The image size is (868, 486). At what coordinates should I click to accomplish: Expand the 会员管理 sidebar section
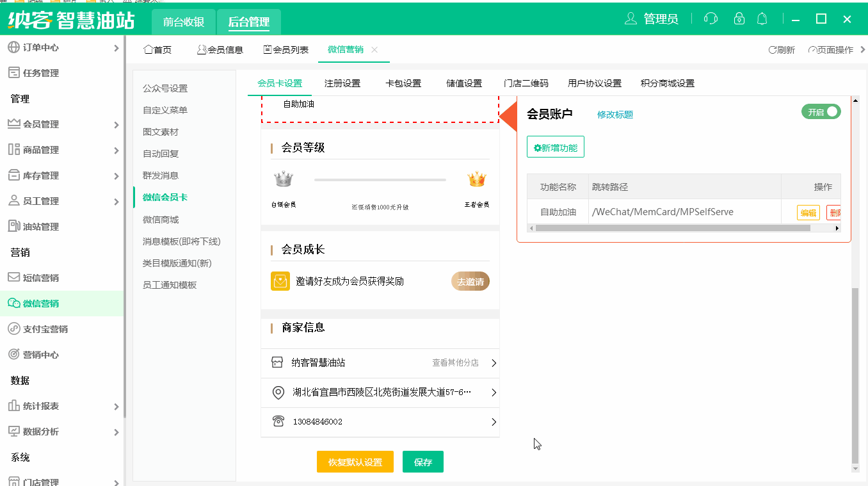click(x=13, y=124)
